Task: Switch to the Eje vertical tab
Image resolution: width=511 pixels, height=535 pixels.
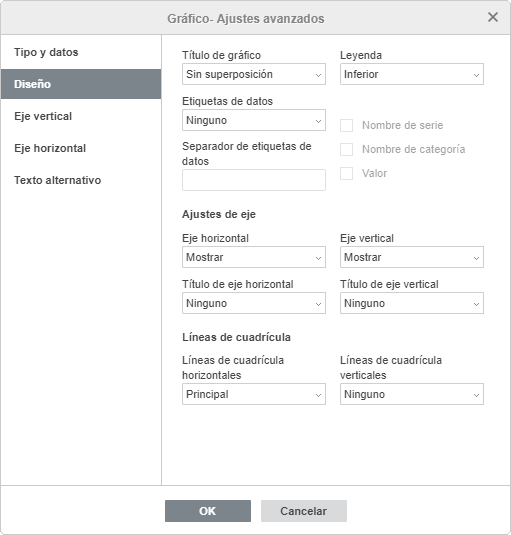Action: [81, 116]
